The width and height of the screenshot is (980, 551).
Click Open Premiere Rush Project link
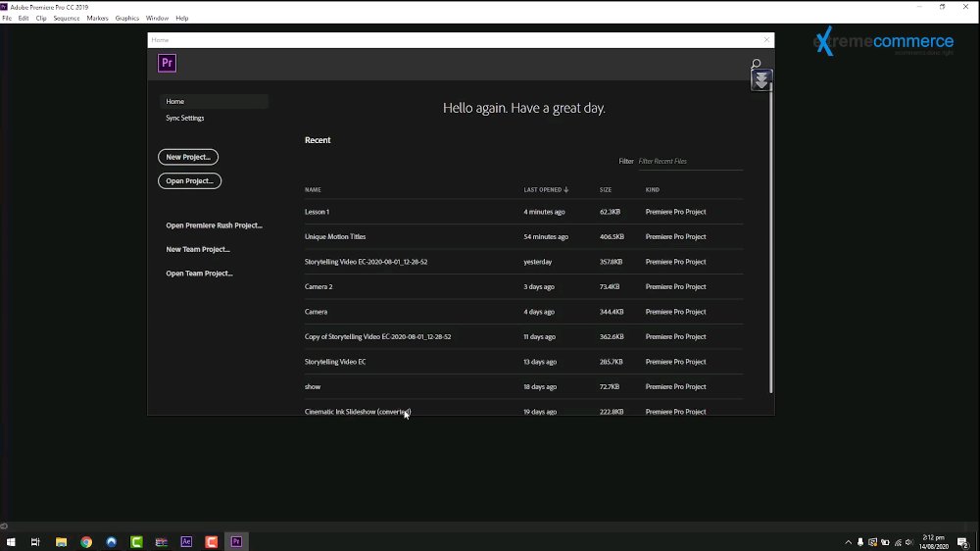214,225
